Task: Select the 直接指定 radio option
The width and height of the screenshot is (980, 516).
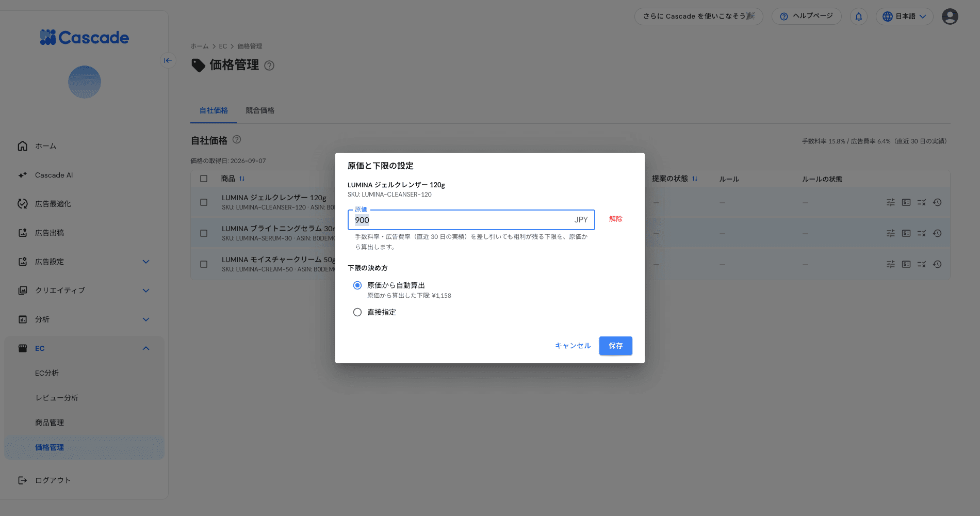Action: pos(357,312)
